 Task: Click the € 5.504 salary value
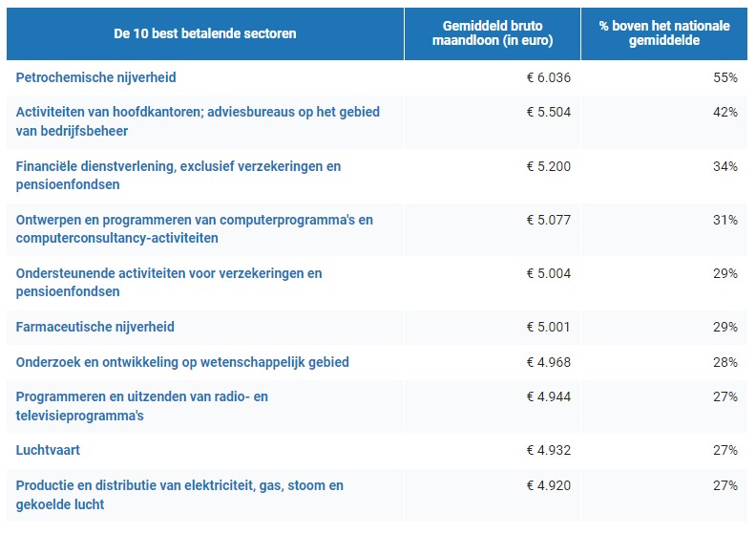coord(548,112)
